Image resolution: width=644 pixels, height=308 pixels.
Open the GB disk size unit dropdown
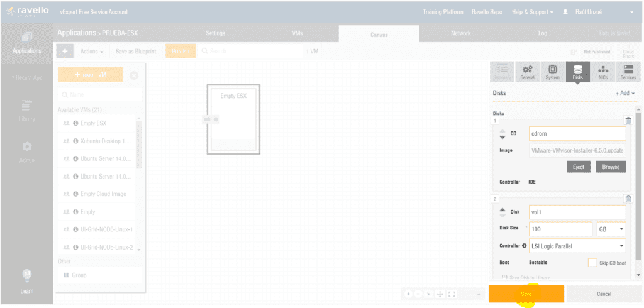tap(611, 229)
